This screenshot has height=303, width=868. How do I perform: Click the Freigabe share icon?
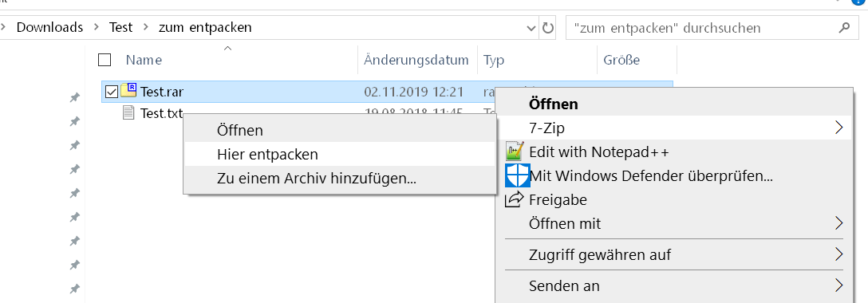coord(515,199)
